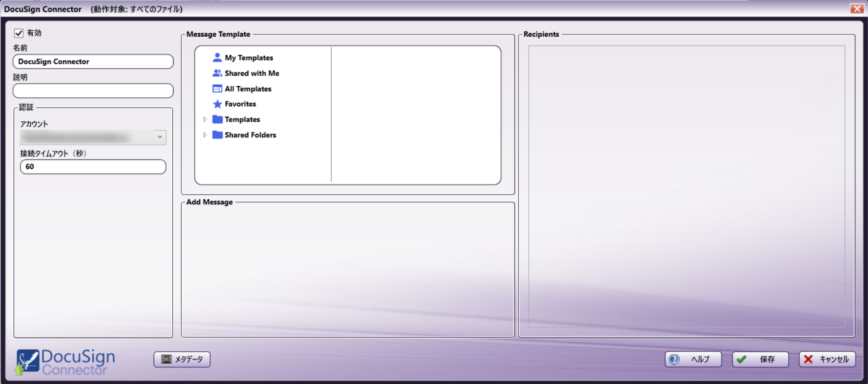Click in the Add Message area

(348, 270)
